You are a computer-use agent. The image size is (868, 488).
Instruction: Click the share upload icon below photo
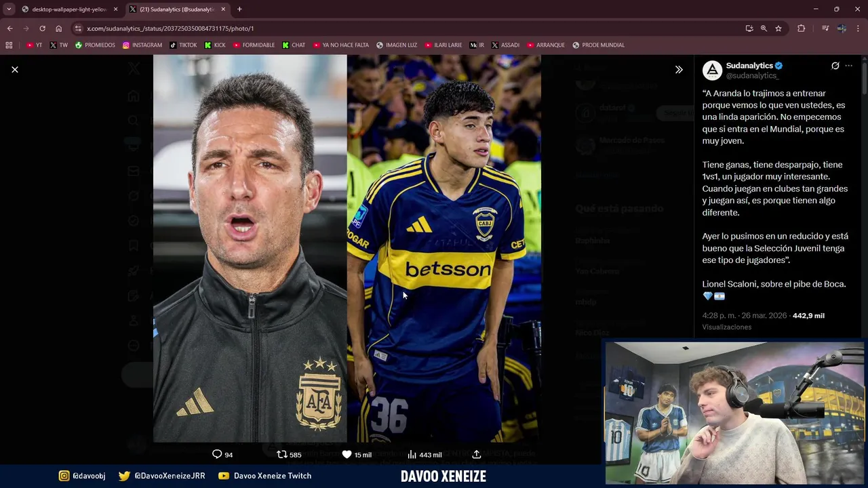(476, 454)
